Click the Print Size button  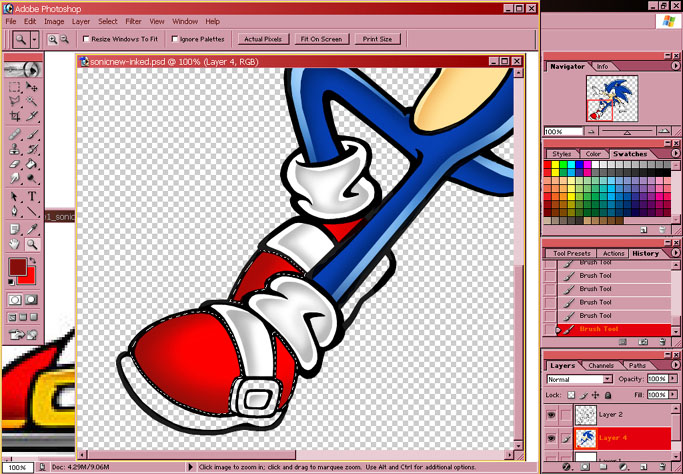(377, 39)
